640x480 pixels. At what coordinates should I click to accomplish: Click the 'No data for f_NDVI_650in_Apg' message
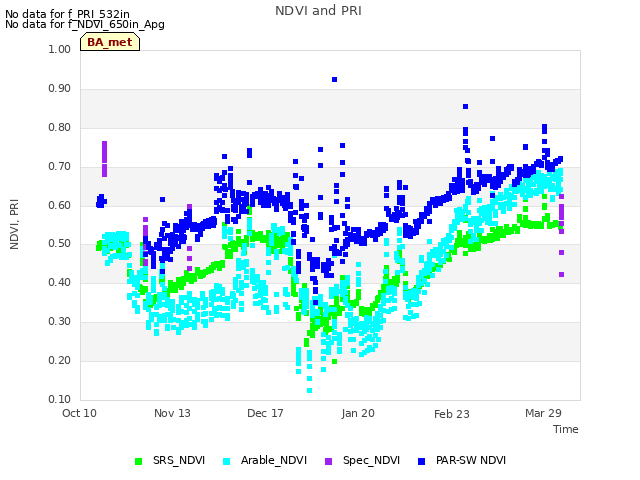[85, 24]
